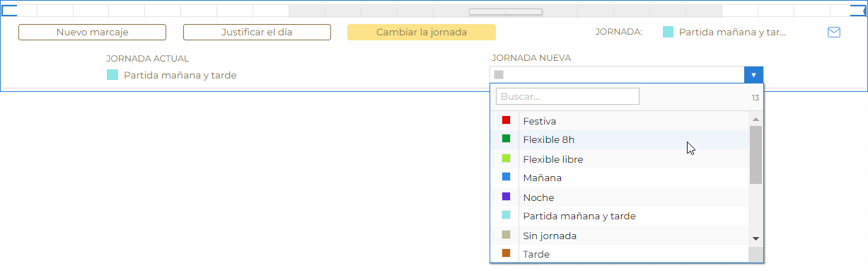
Task: Click the JORNADA ACTUAL label
Action: [x=148, y=59]
